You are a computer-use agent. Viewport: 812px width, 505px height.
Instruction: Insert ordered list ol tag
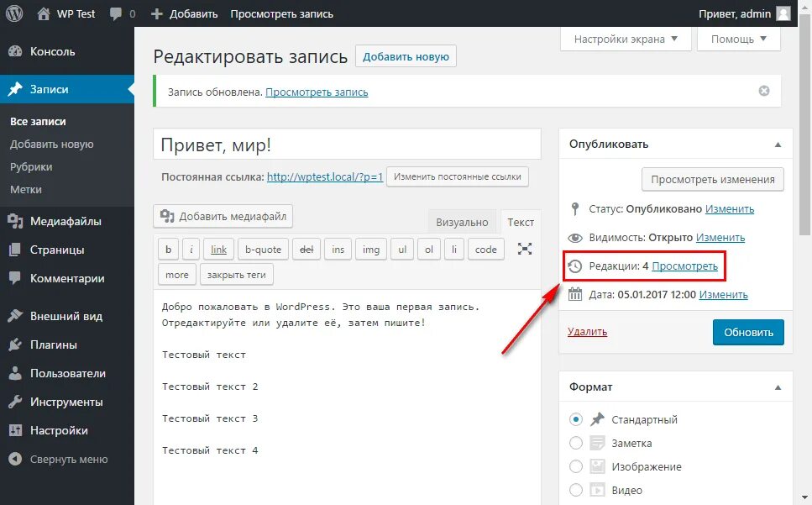[429, 249]
